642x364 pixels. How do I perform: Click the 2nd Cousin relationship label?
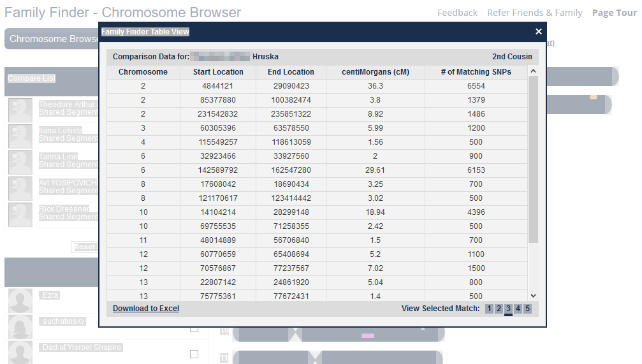pos(512,57)
